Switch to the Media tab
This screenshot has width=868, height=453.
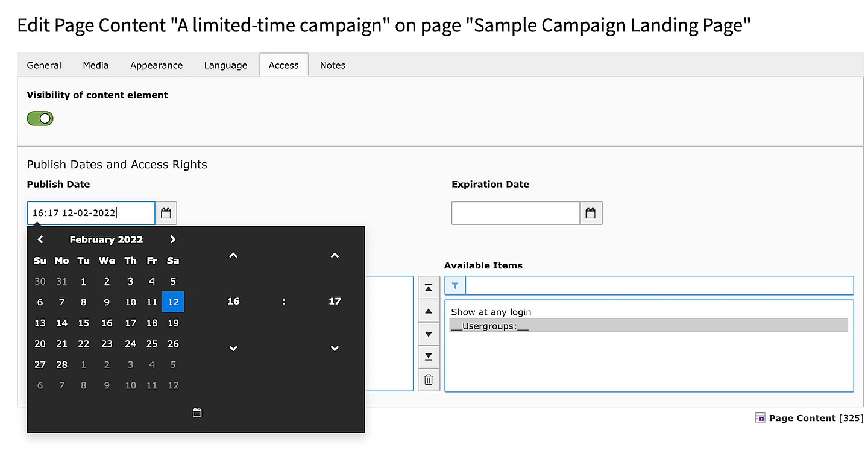(95, 65)
